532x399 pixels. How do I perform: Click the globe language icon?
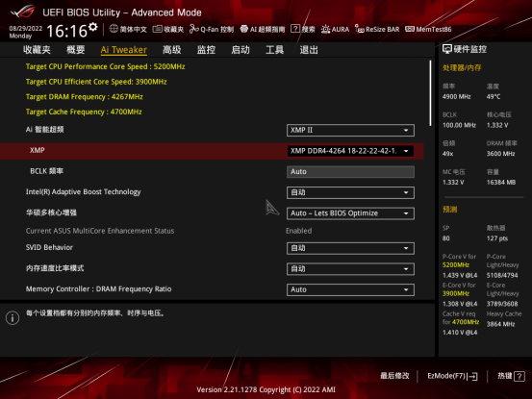point(114,29)
